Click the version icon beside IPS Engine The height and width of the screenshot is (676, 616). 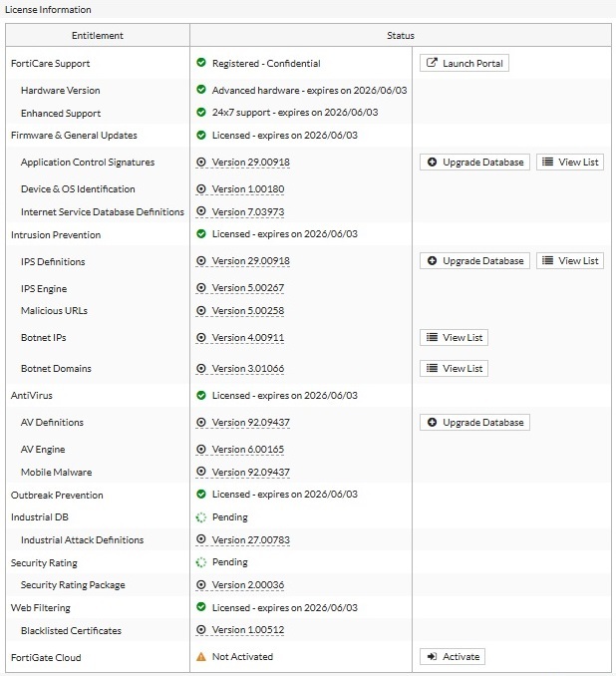click(x=201, y=288)
